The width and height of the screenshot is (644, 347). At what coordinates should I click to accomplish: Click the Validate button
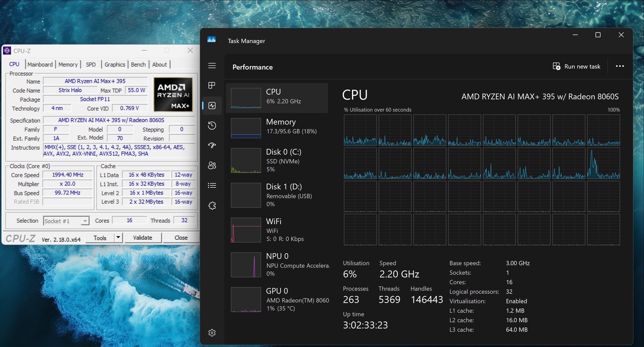(x=142, y=238)
